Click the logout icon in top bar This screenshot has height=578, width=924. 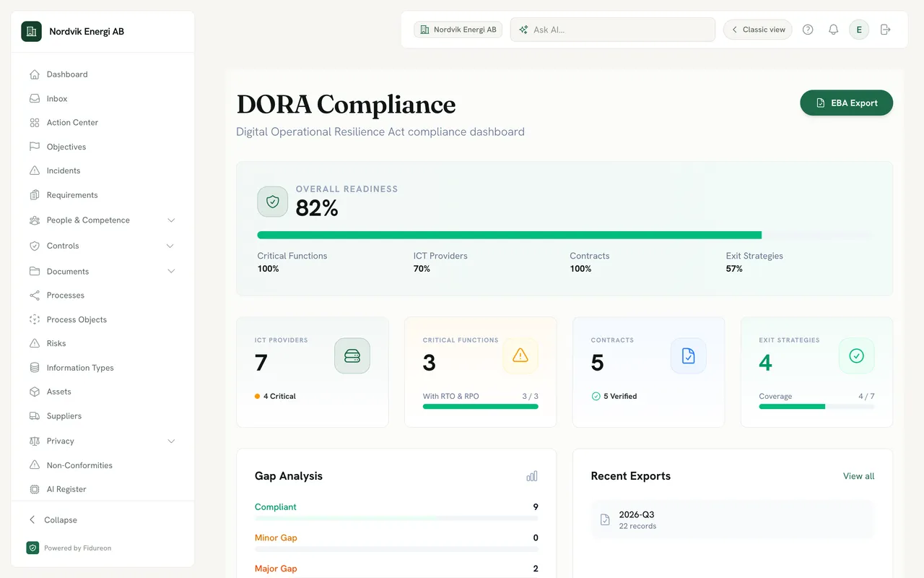(886, 30)
